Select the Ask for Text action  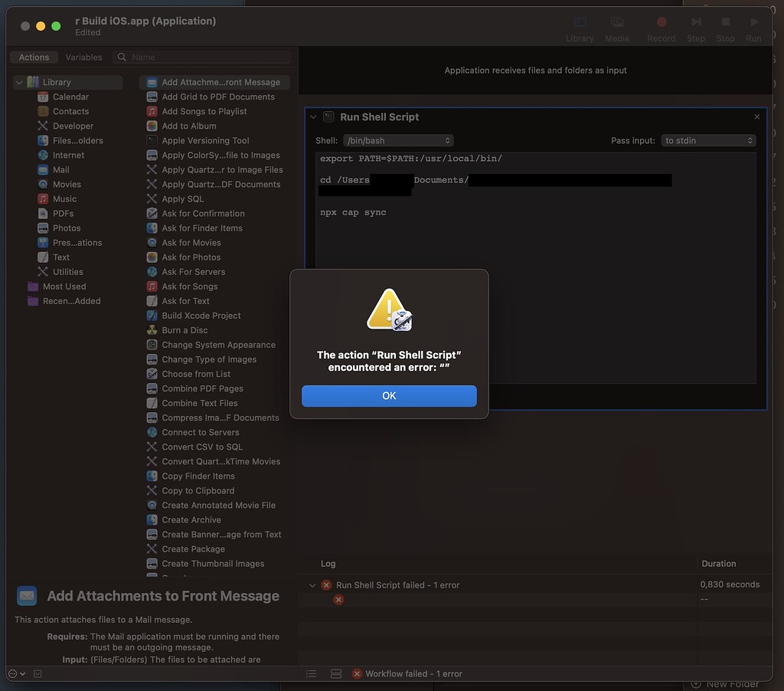[x=185, y=301]
